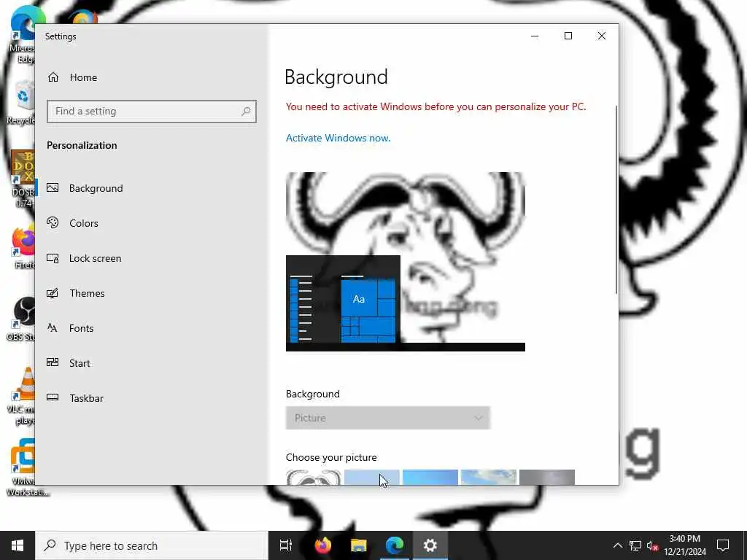Select the second light blue picture thumbnail

pyautogui.click(x=371, y=477)
